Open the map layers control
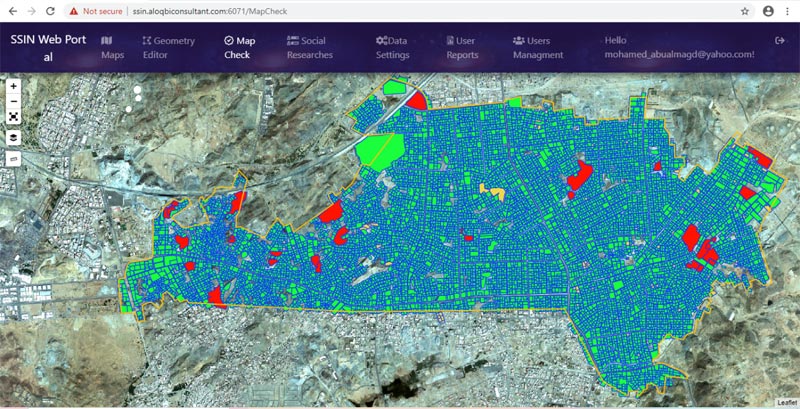800x409 pixels. (x=14, y=136)
